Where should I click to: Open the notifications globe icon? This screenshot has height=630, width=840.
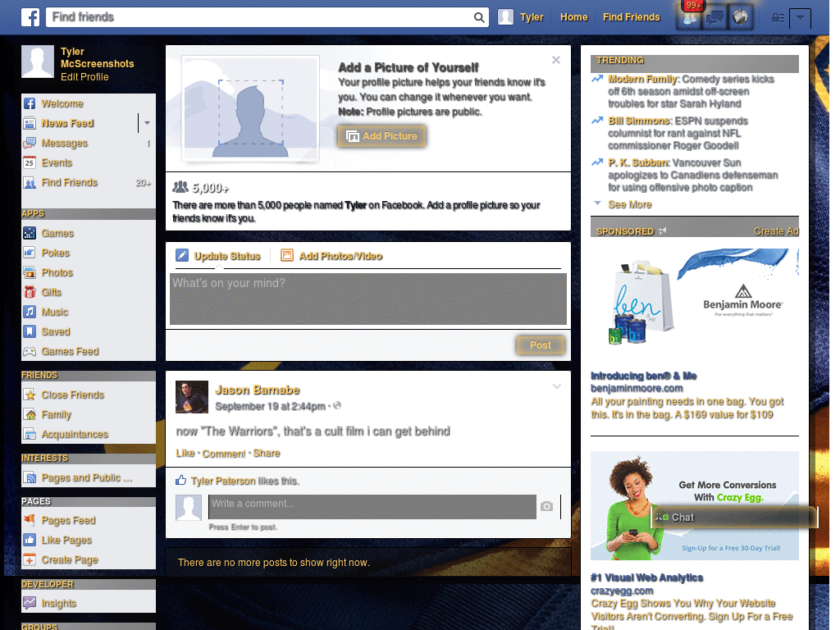(x=740, y=17)
